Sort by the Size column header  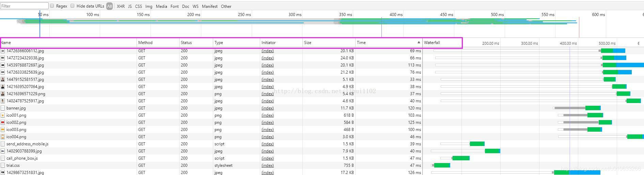308,43
